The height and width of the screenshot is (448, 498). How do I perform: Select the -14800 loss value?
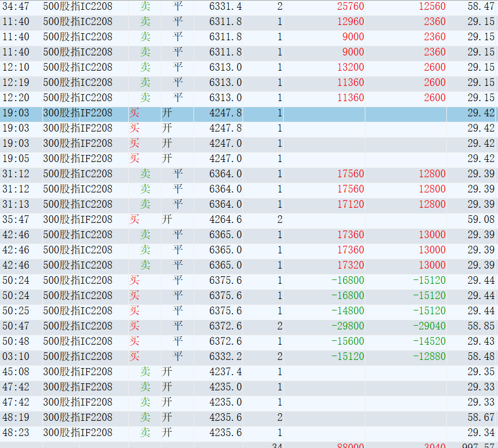coord(347,311)
